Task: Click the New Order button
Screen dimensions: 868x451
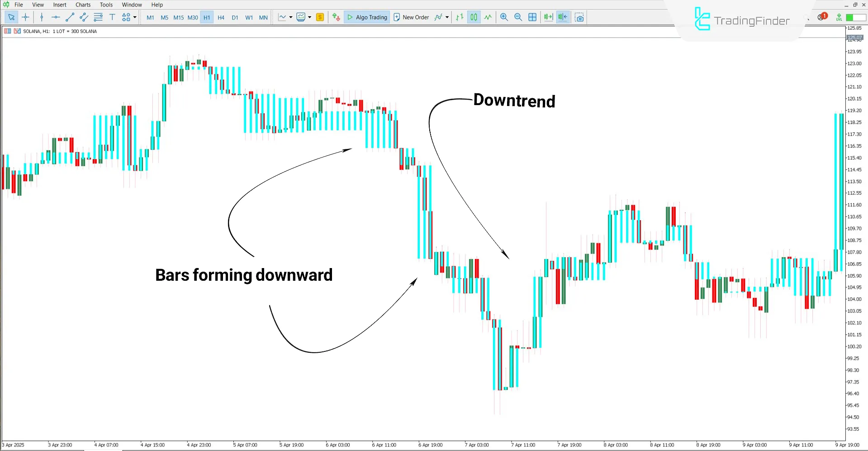Action: coord(412,17)
